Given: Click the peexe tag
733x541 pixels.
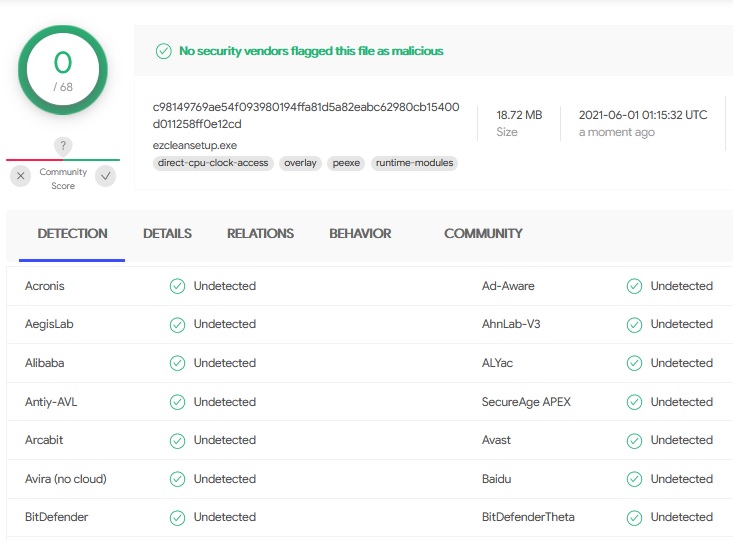Looking at the screenshot, I should [x=346, y=163].
